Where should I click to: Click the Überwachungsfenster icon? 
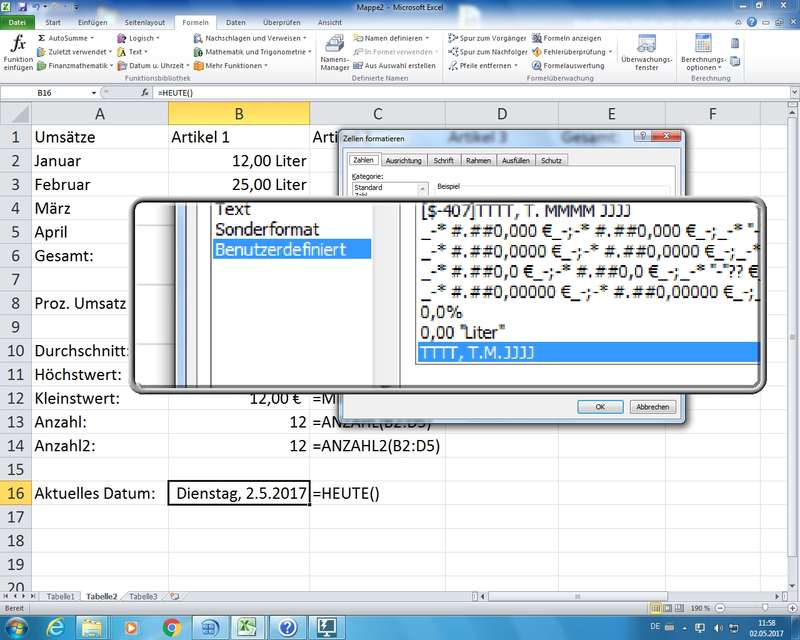click(x=646, y=50)
